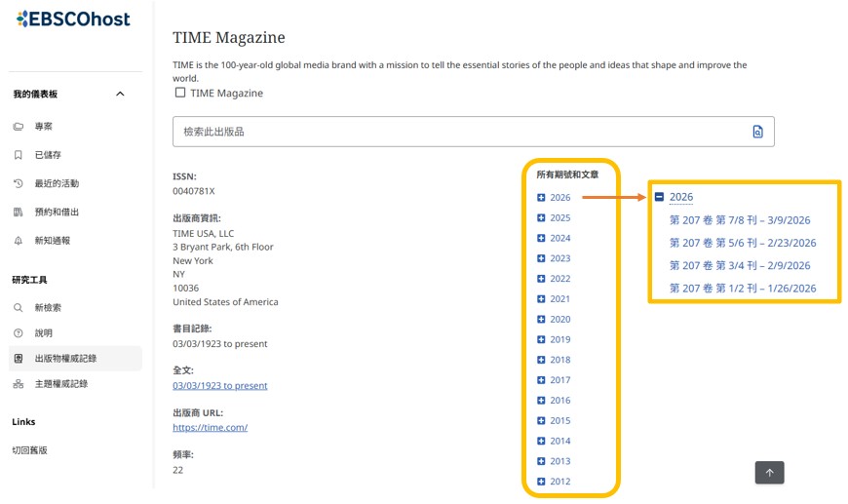This screenshot has height=504, width=848.
Task: Open 主題權威記錄 from the sidebar
Action: [x=60, y=384]
